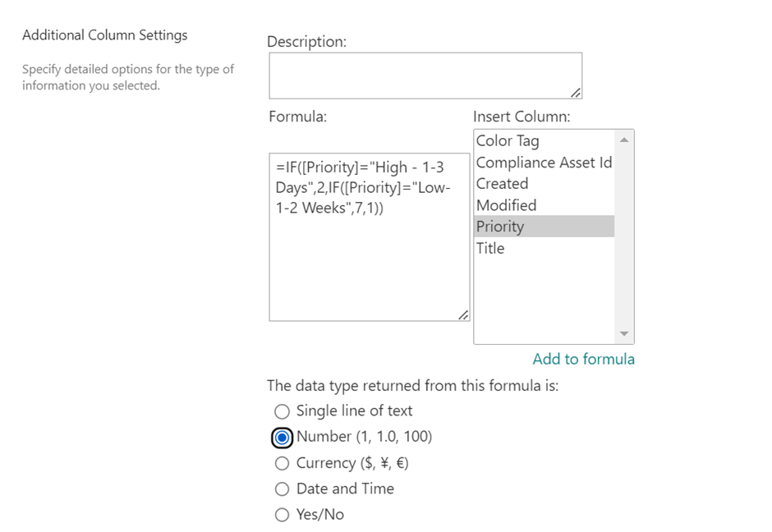This screenshot has height=532, width=772.
Task: Pick Date and Time return type
Action: (283, 489)
